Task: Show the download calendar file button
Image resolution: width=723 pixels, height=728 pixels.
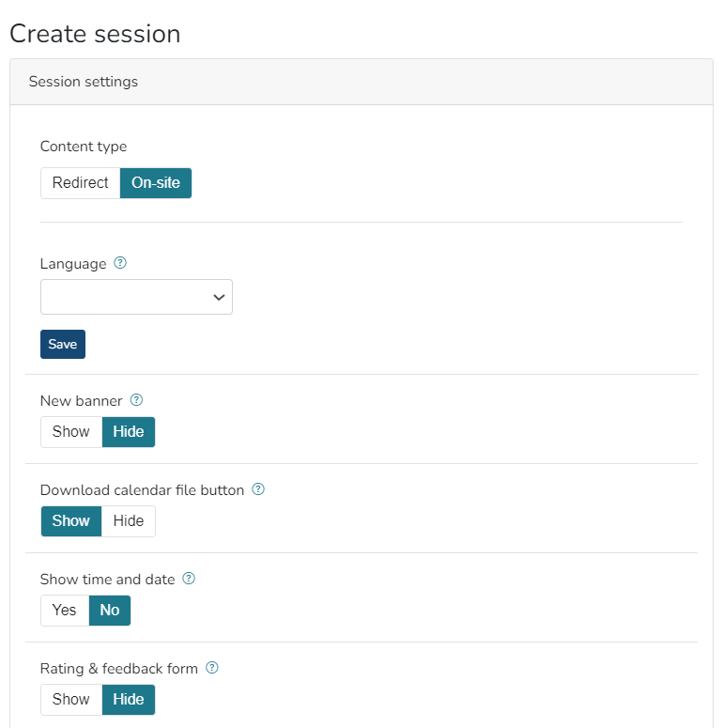Action: [x=71, y=521]
